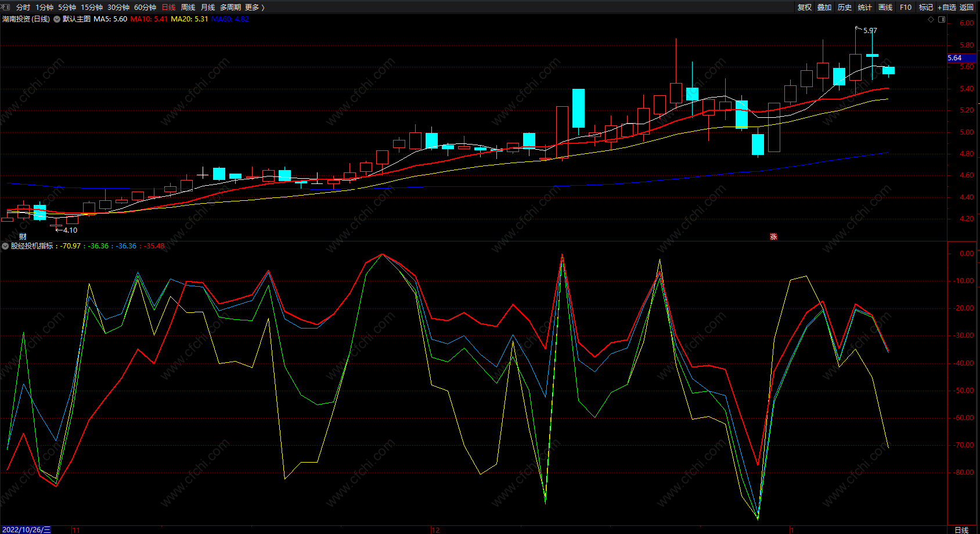Open the 画线 drawing tools

[x=885, y=7]
